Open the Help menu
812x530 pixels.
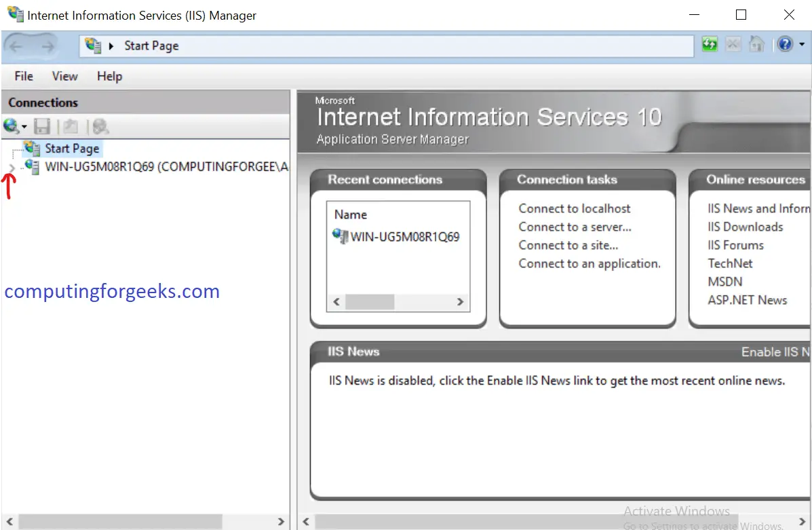[110, 76]
